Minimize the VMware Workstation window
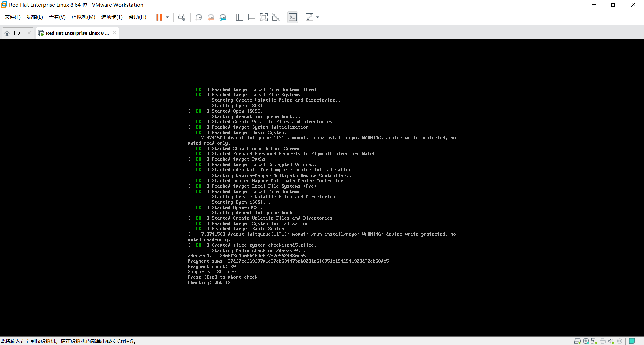This screenshot has width=644, height=345. coord(594,5)
